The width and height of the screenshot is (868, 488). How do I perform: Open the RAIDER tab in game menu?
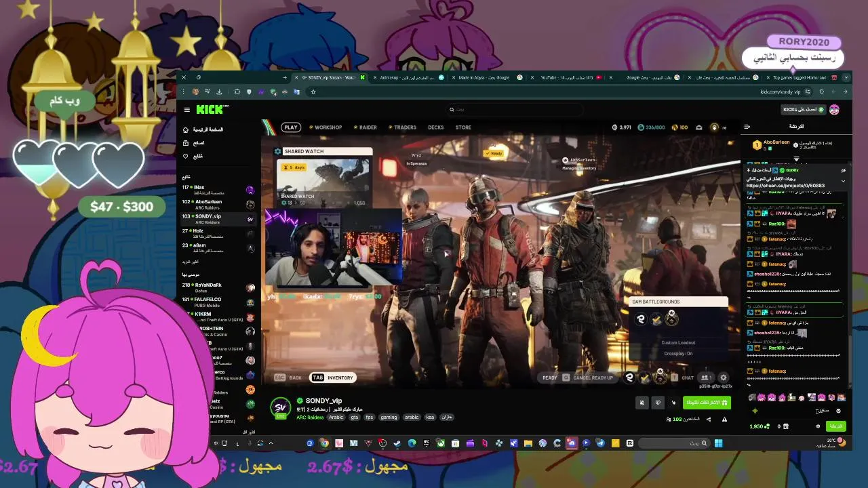point(366,127)
